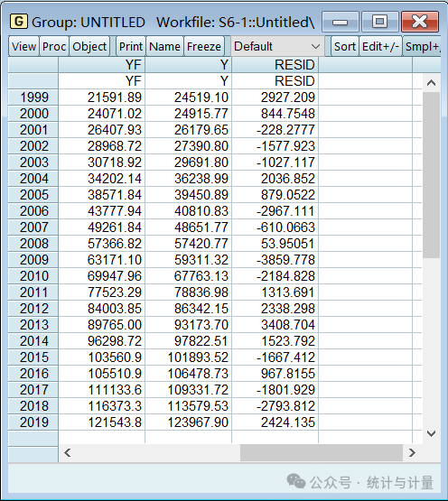Viewport: 448px width, 501px height.
Task: Click the Edit+/- toggle button
Action: (380, 47)
